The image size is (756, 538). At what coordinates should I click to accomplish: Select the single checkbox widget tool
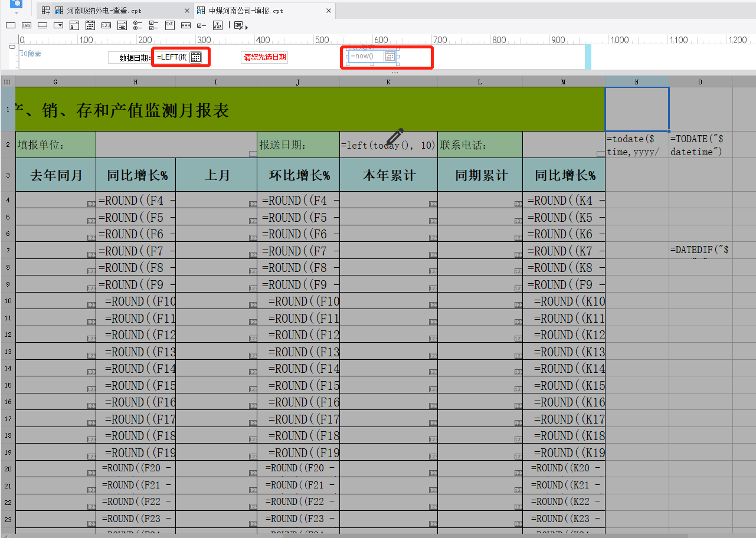coord(202,25)
